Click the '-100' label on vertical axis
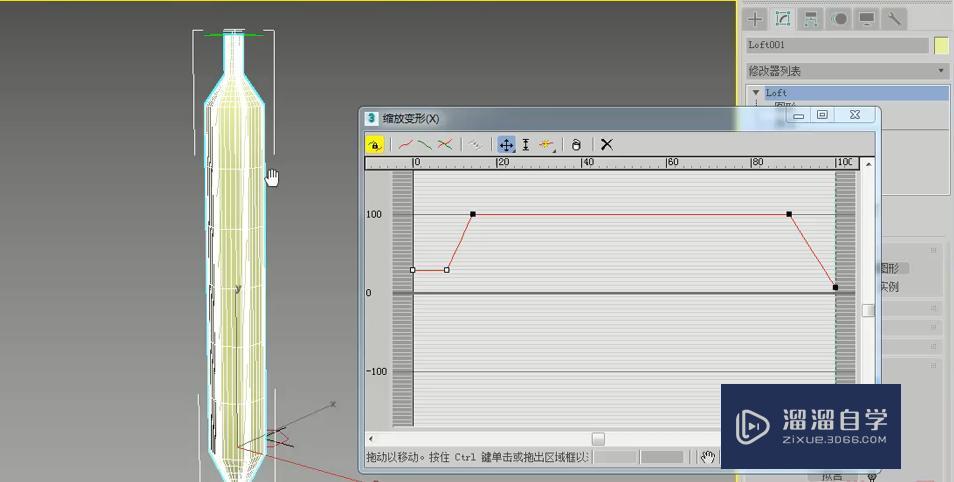Screen dimensions: 954x482 coord(376,371)
